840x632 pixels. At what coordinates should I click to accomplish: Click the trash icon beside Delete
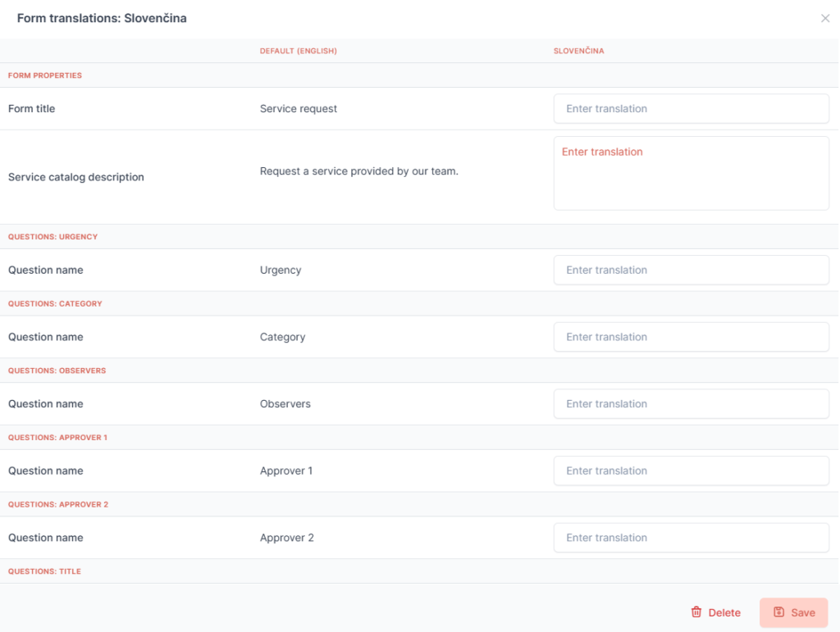696,612
